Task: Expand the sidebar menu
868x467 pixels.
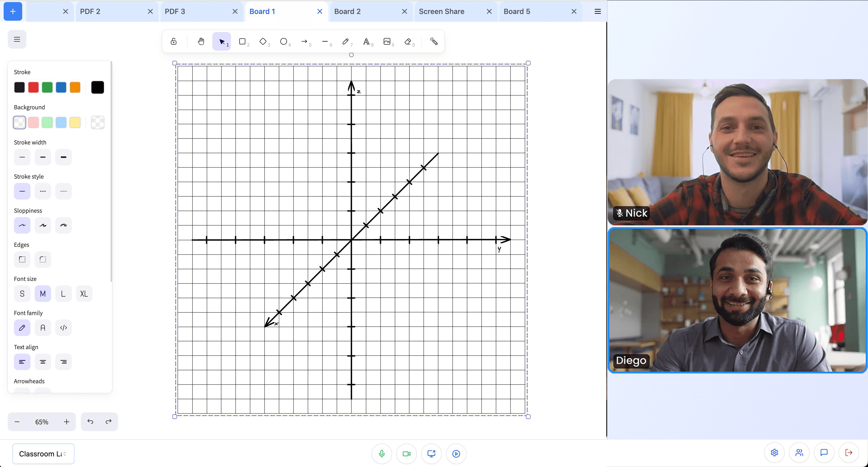Action: pos(17,39)
